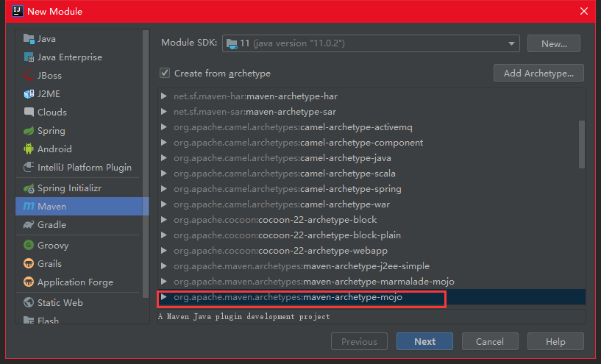Click the Android robot icon

(x=29, y=149)
